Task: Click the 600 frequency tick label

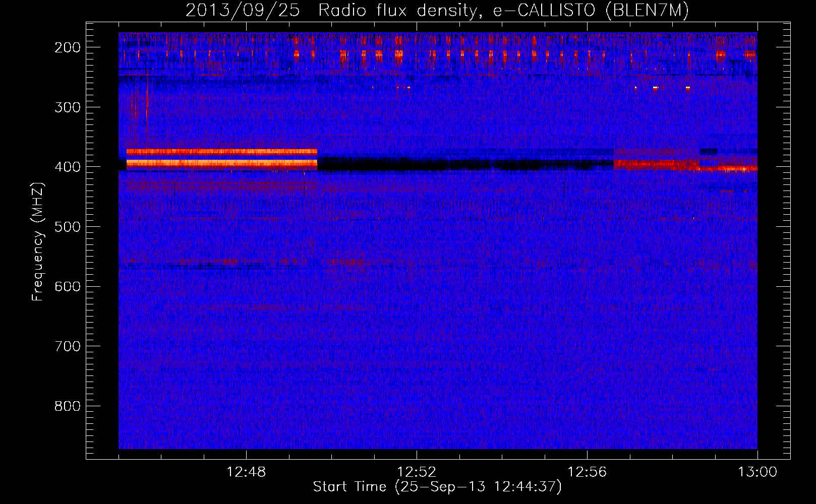Action: 68,286
